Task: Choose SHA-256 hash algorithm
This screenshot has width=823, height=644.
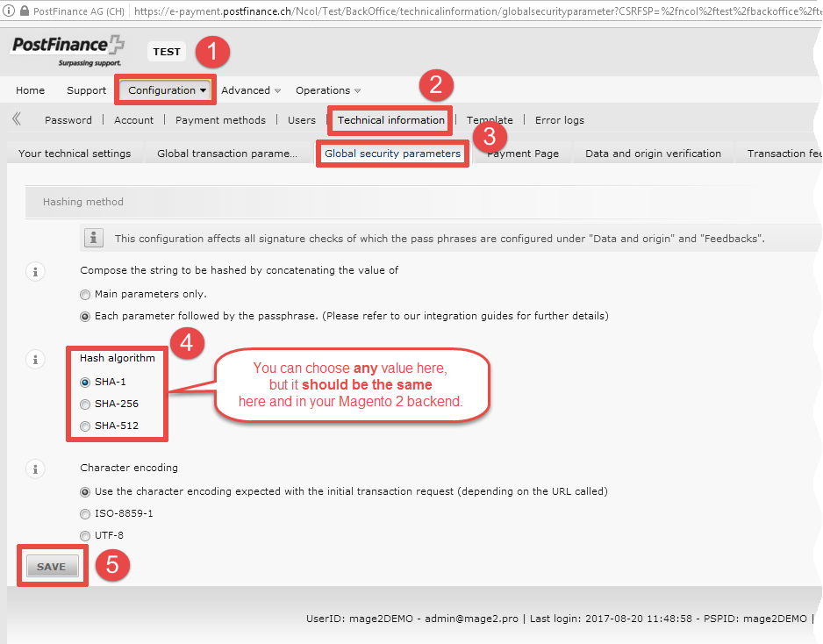Action: point(85,404)
